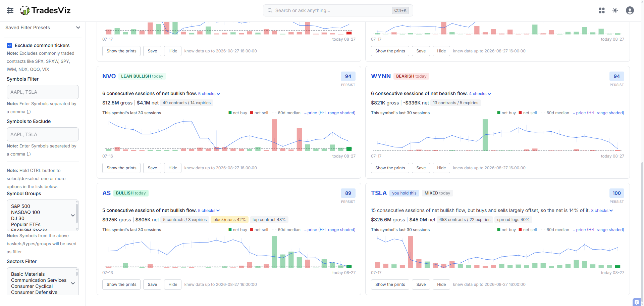Open the WYNN ticker link
Viewport: 644px width, 306px height.
[381, 76]
